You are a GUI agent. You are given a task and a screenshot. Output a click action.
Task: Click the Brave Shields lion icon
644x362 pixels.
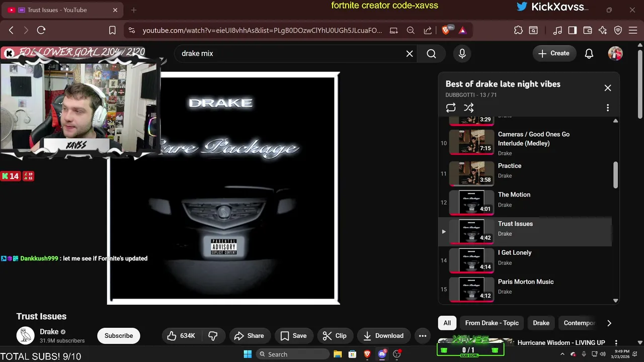446,30
